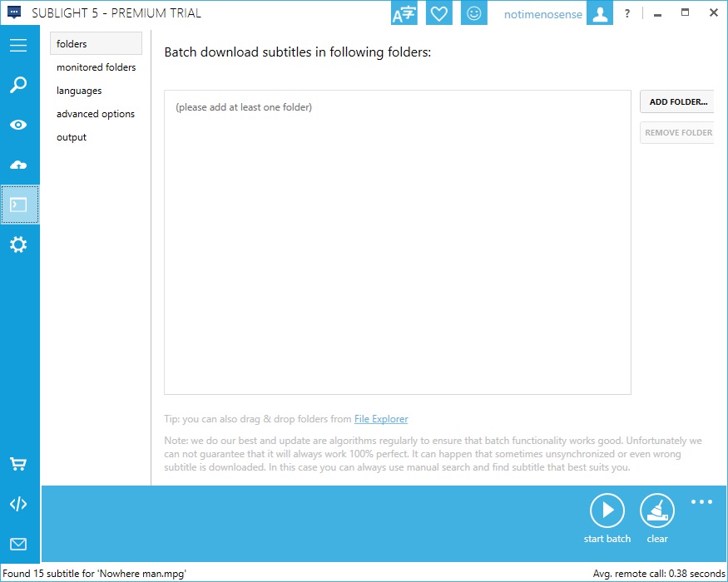
Task: Maximize the Sublight window
Action: pyautogui.click(x=685, y=12)
